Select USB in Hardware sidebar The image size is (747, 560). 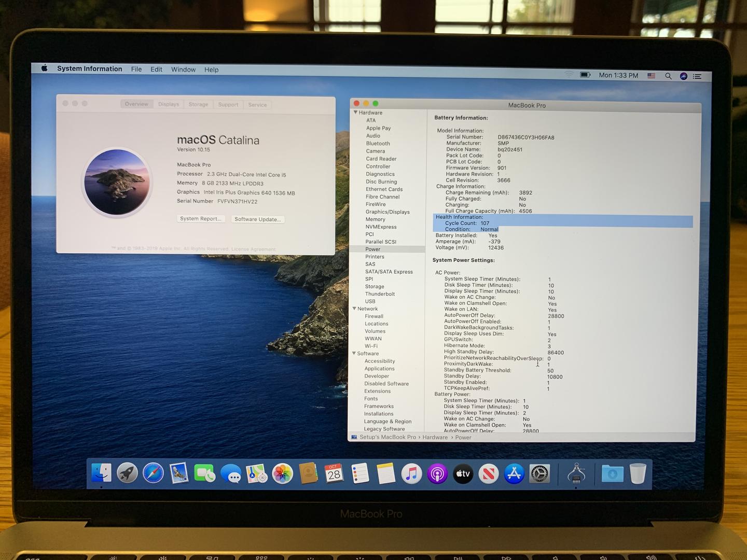click(x=370, y=301)
